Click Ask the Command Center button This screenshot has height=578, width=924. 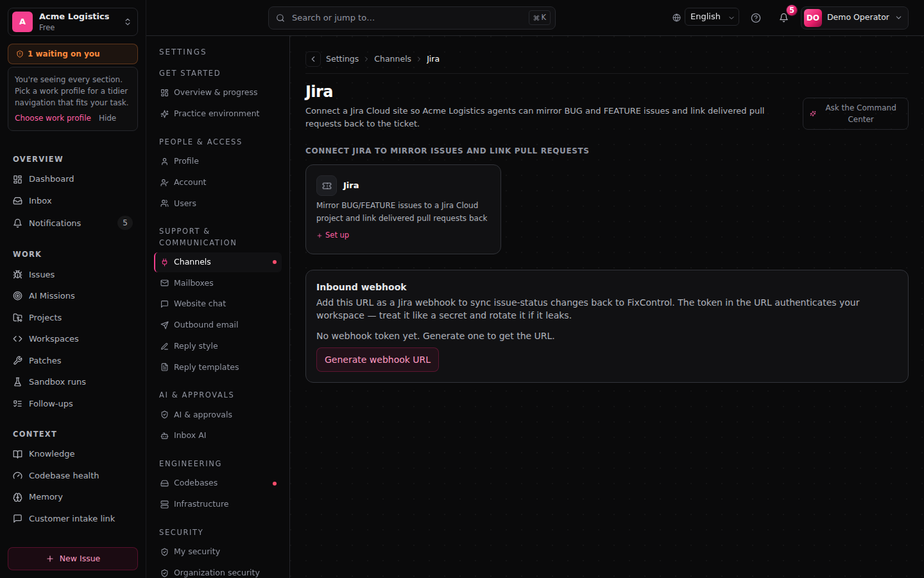coord(855,114)
